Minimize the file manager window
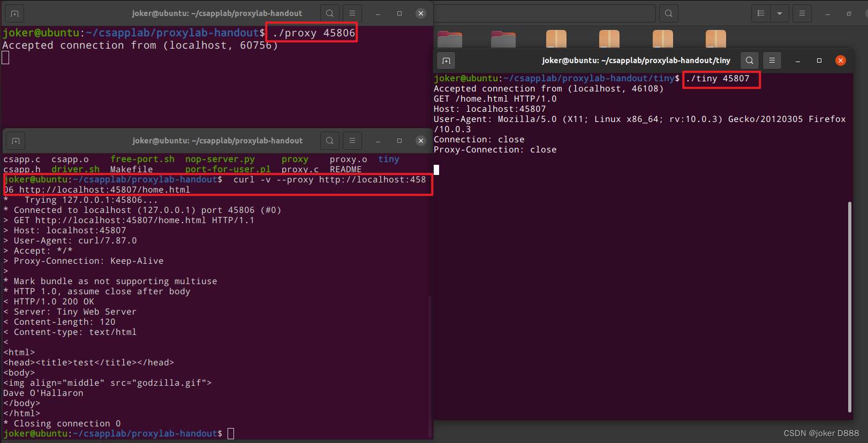The height and width of the screenshot is (443, 868). click(x=828, y=13)
